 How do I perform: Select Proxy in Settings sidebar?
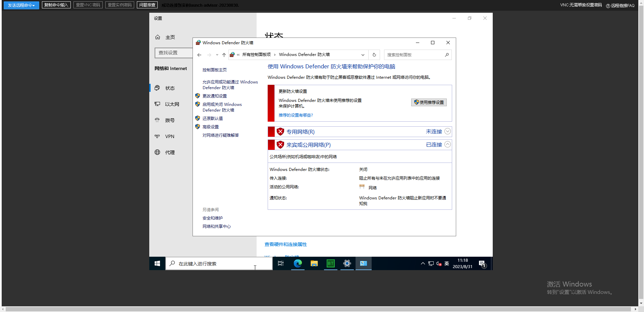point(170,152)
